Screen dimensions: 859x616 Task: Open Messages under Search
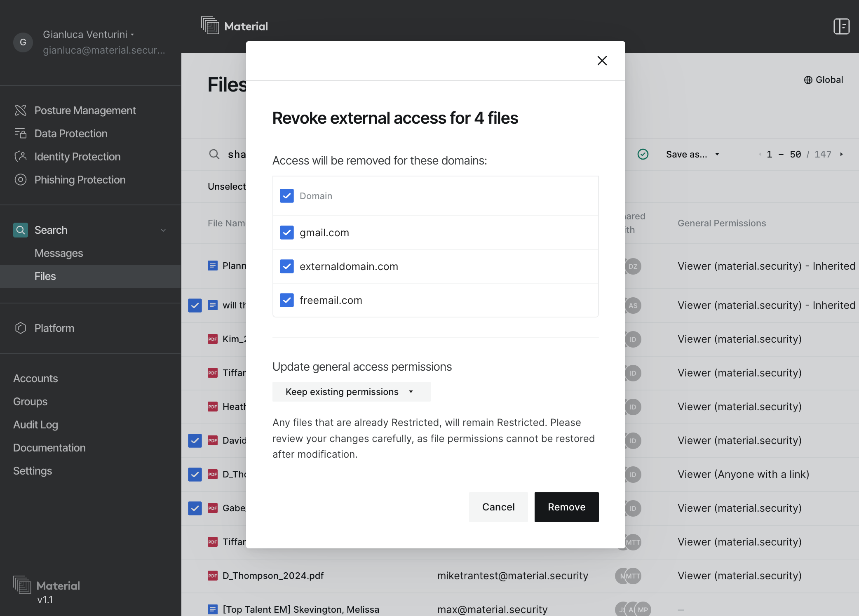click(x=59, y=253)
